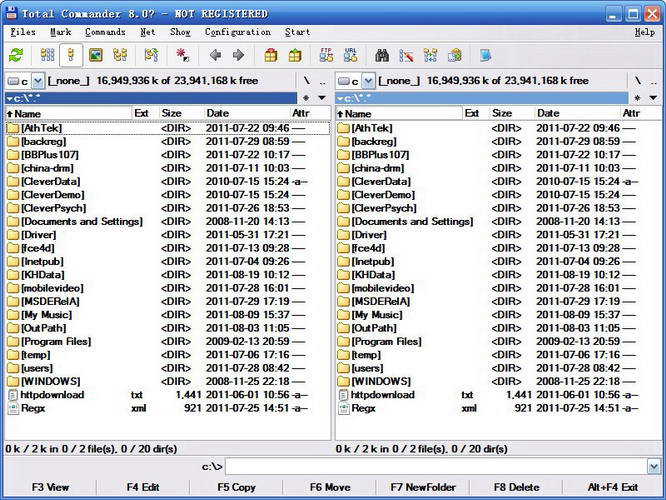Image resolution: width=666 pixels, height=500 pixels.
Task: Open the Start menu item
Action: tap(297, 32)
